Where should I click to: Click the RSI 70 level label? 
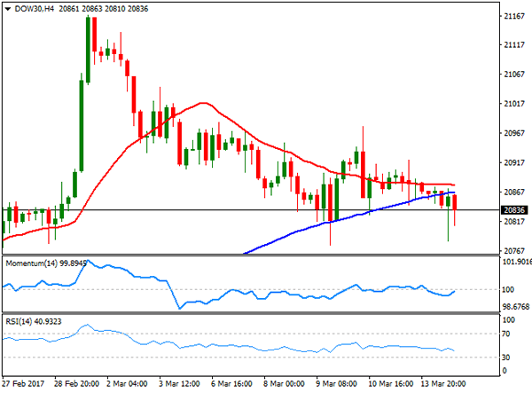click(x=506, y=334)
